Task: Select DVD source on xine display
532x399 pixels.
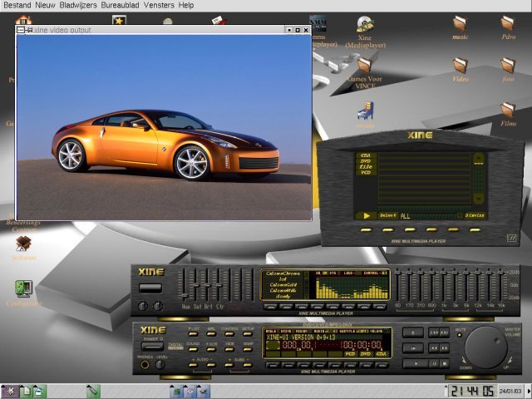Action: (366, 354)
